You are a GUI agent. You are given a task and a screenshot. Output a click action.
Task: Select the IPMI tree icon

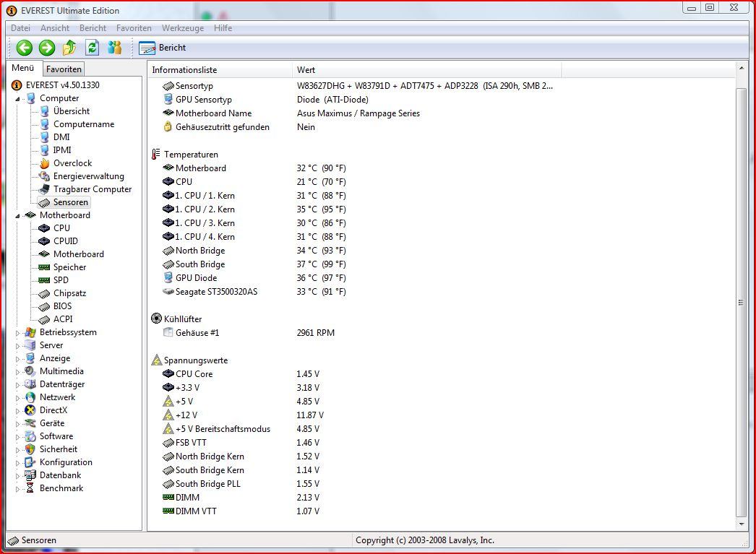(x=44, y=150)
